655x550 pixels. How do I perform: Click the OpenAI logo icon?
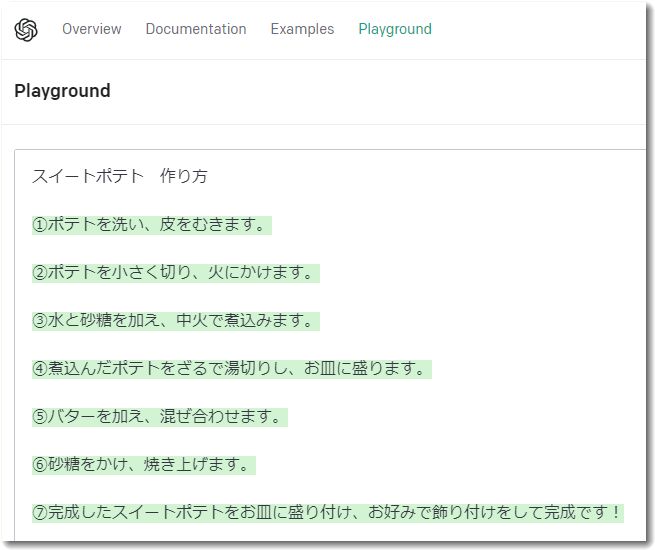coord(26,30)
